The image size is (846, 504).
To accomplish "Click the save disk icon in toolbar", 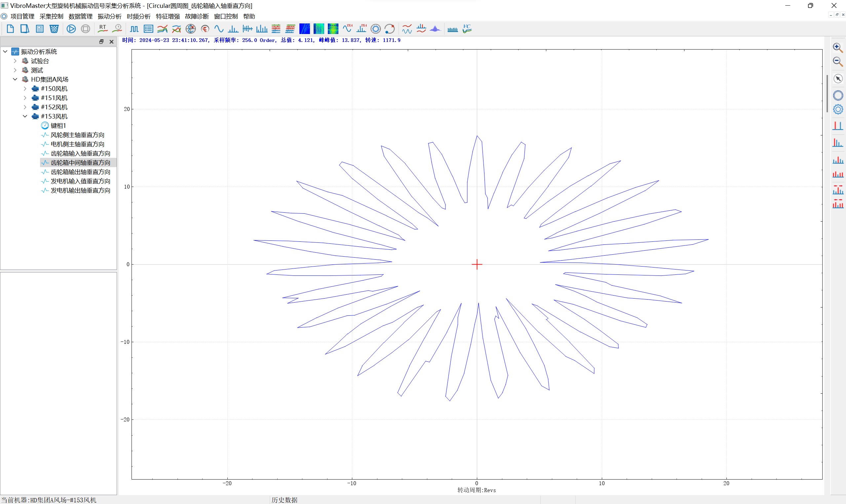I will coord(40,29).
